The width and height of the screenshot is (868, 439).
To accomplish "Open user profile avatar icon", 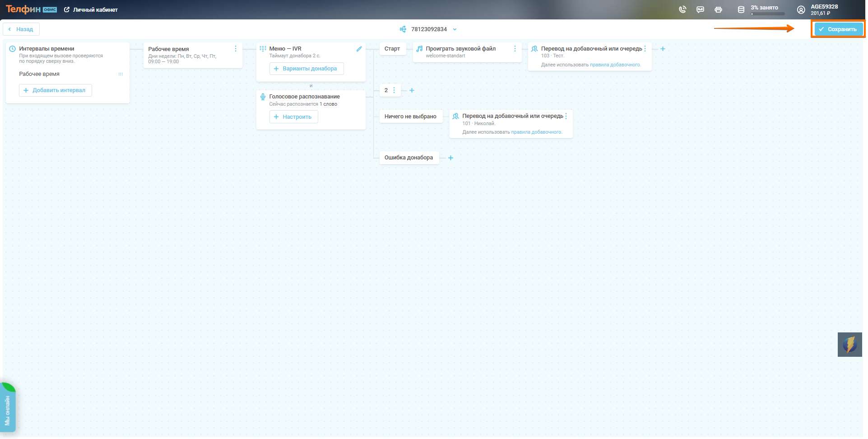I will pos(801,9).
